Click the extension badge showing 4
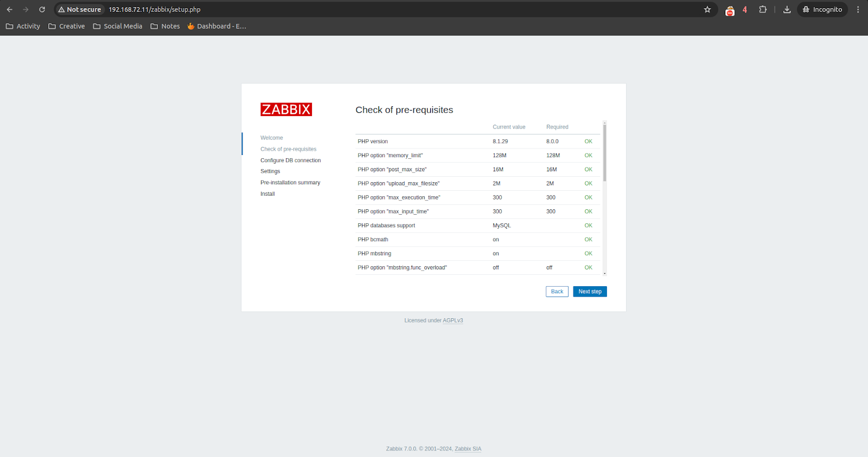Screen dimensions: 868x457 pyautogui.click(x=745, y=10)
